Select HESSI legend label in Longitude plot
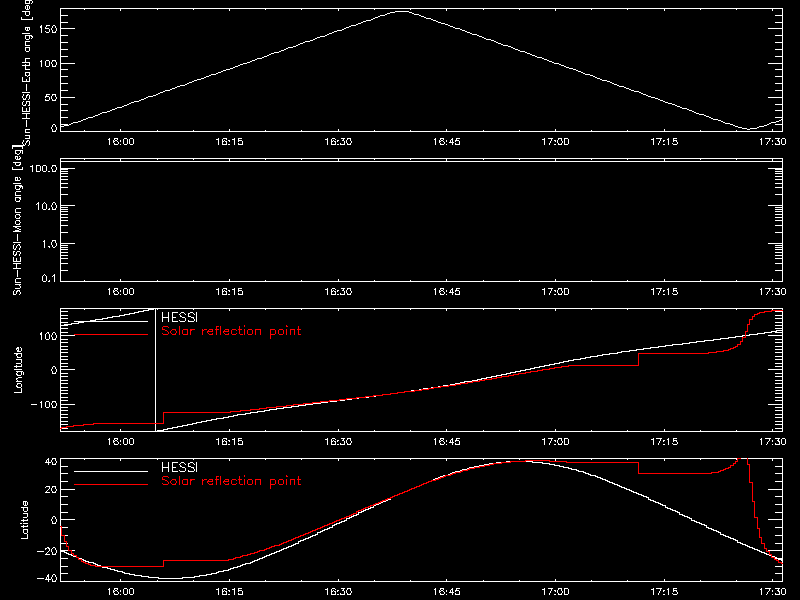 [179, 317]
